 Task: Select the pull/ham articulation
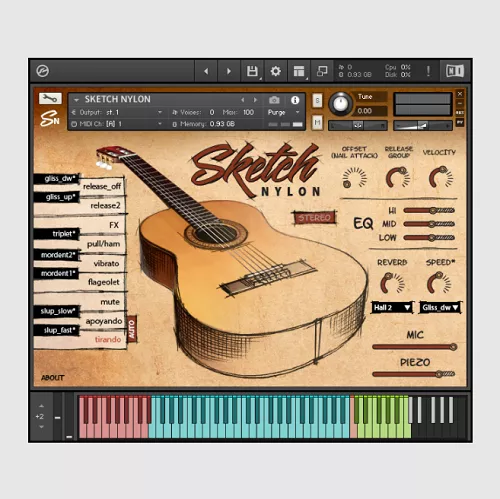tap(103, 244)
